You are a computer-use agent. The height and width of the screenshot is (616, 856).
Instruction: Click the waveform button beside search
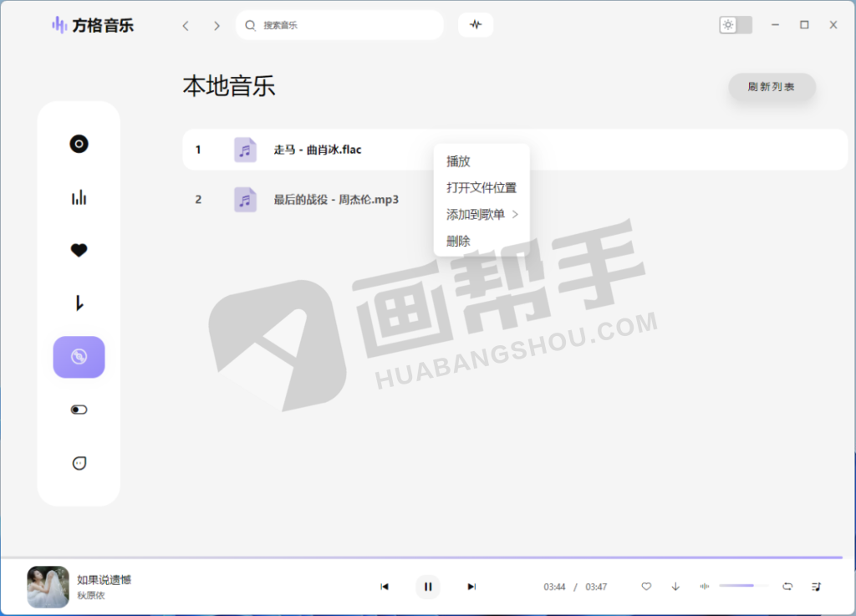[x=476, y=24]
